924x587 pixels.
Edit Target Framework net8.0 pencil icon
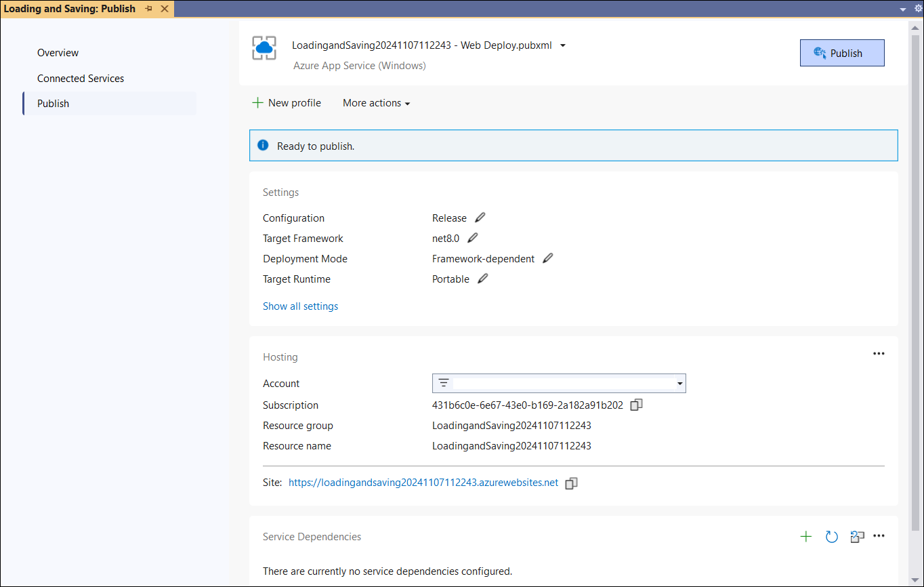point(473,238)
